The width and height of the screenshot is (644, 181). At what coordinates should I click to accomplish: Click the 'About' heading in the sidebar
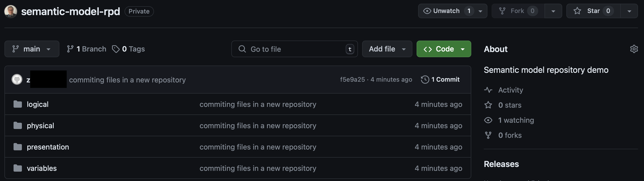point(496,49)
